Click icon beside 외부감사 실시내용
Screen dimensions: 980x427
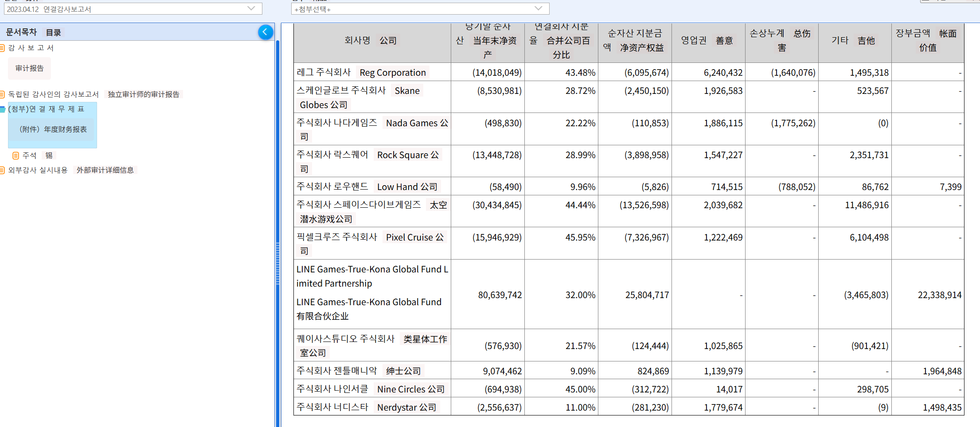click(x=2, y=170)
